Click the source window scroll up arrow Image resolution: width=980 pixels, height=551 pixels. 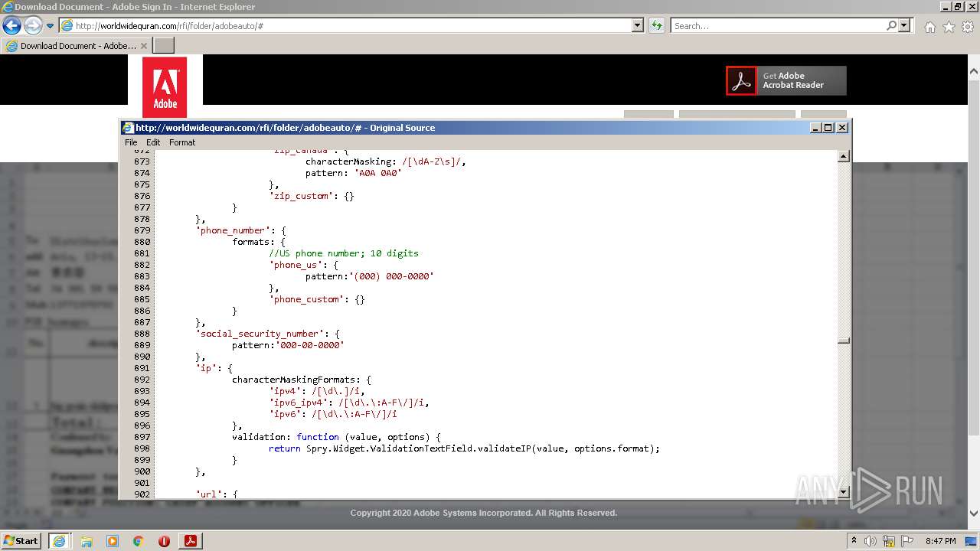click(844, 156)
